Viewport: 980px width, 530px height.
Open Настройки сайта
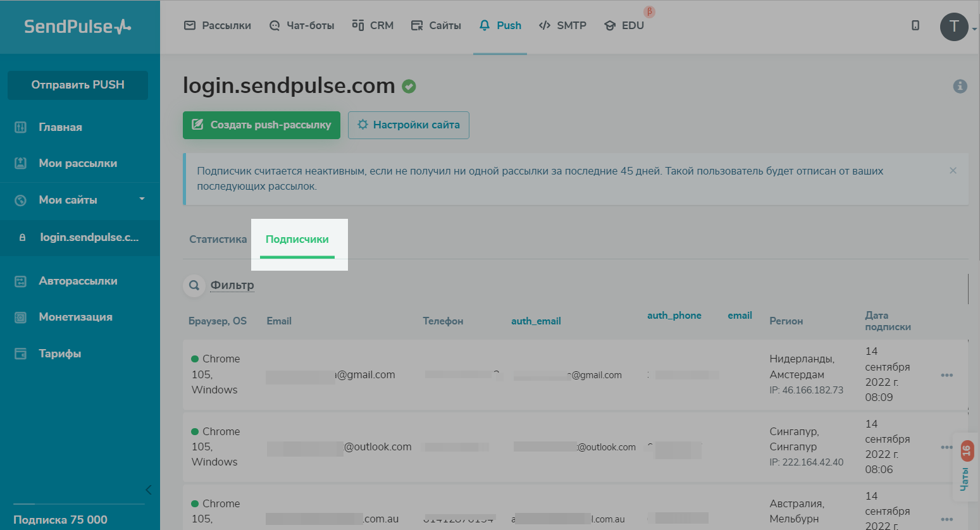(409, 125)
